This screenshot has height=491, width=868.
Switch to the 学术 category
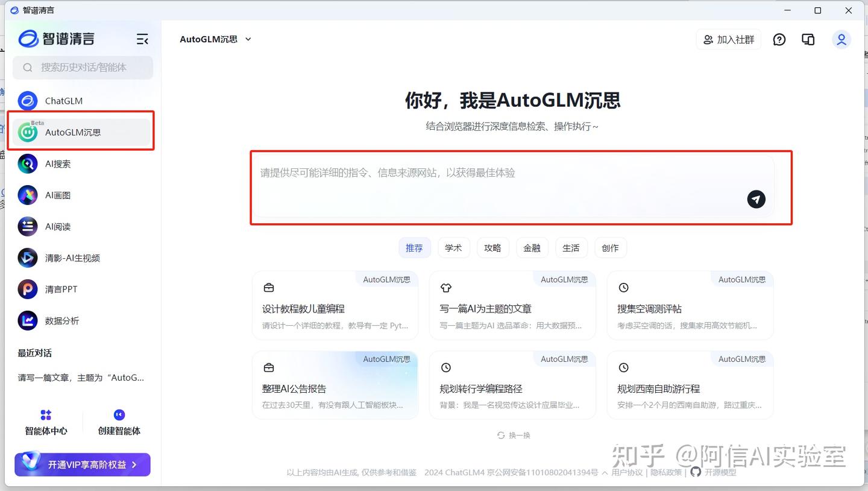point(454,247)
